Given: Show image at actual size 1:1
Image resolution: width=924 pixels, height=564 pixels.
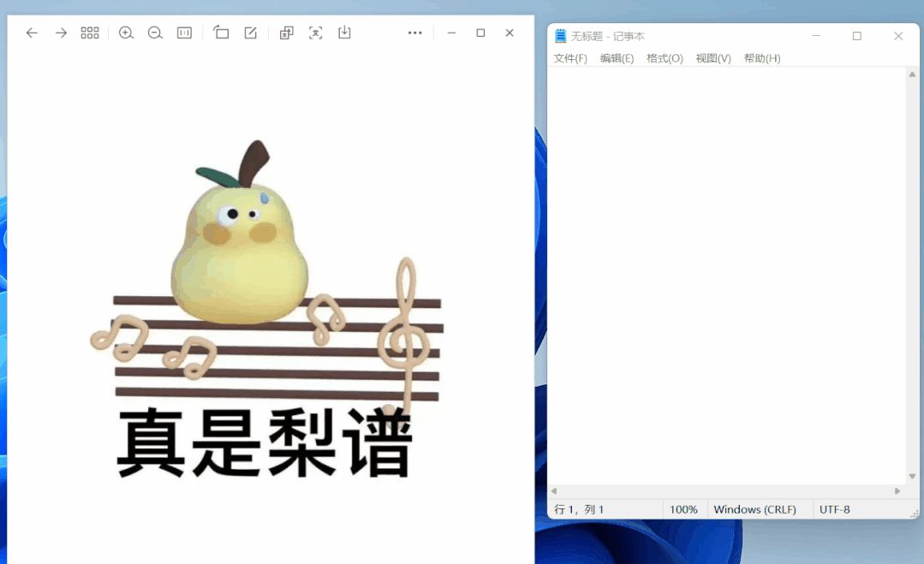Looking at the screenshot, I should tap(184, 33).
